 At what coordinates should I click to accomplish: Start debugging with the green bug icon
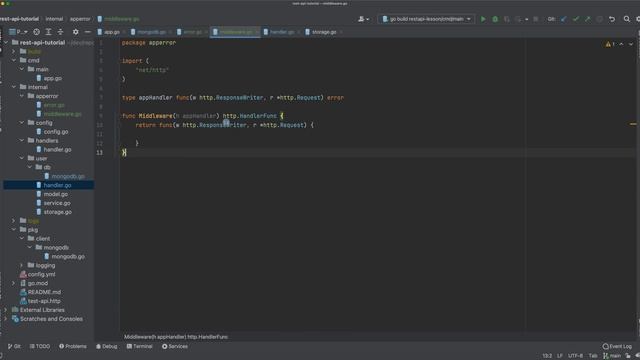click(x=495, y=19)
